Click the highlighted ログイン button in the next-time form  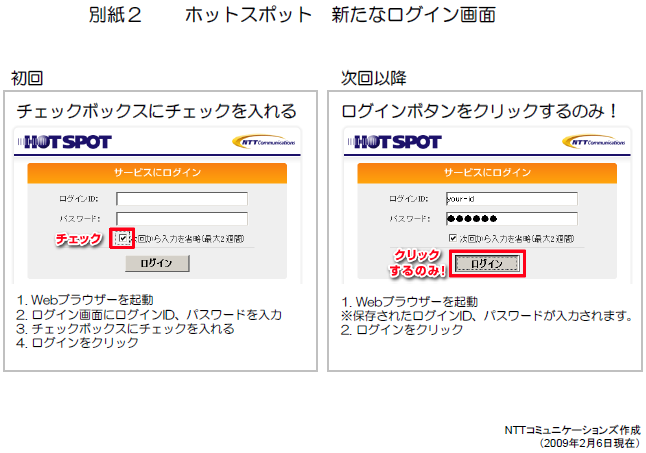pos(487,264)
